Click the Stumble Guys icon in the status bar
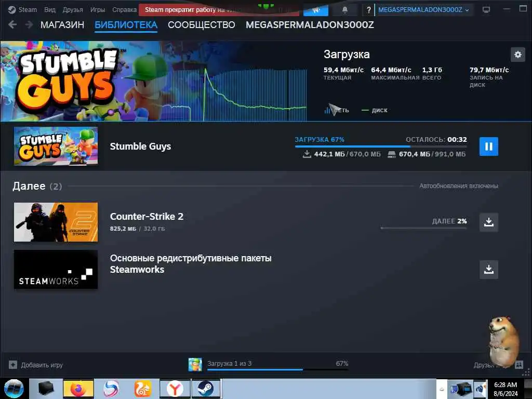Screen dimensions: 532x399 (x=195, y=365)
